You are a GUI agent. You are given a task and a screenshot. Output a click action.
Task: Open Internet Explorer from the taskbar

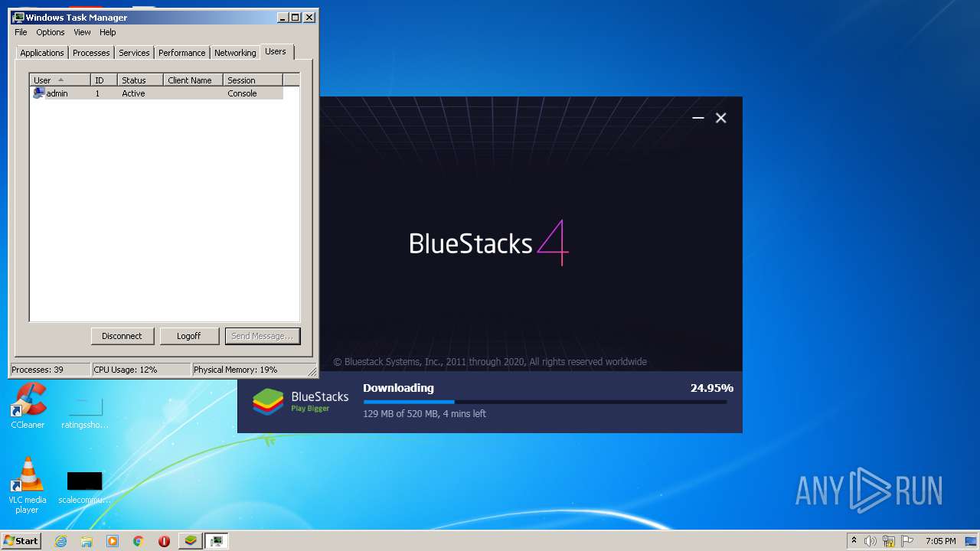(61, 541)
